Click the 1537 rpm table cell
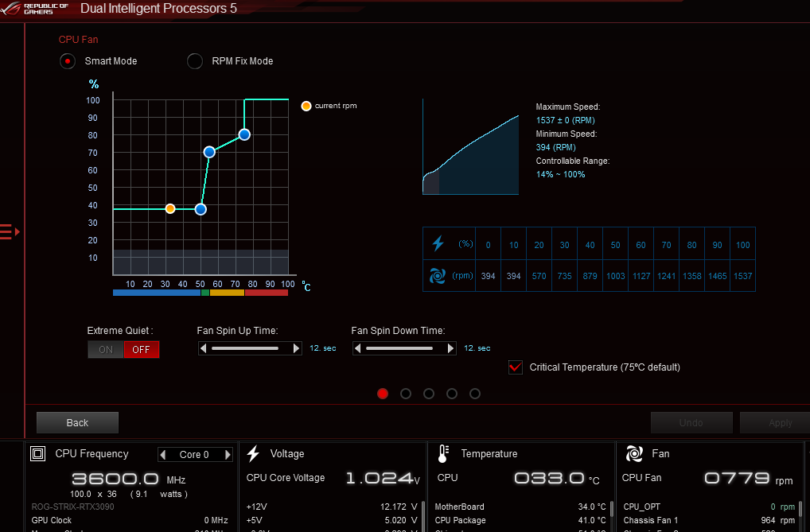 [743, 276]
